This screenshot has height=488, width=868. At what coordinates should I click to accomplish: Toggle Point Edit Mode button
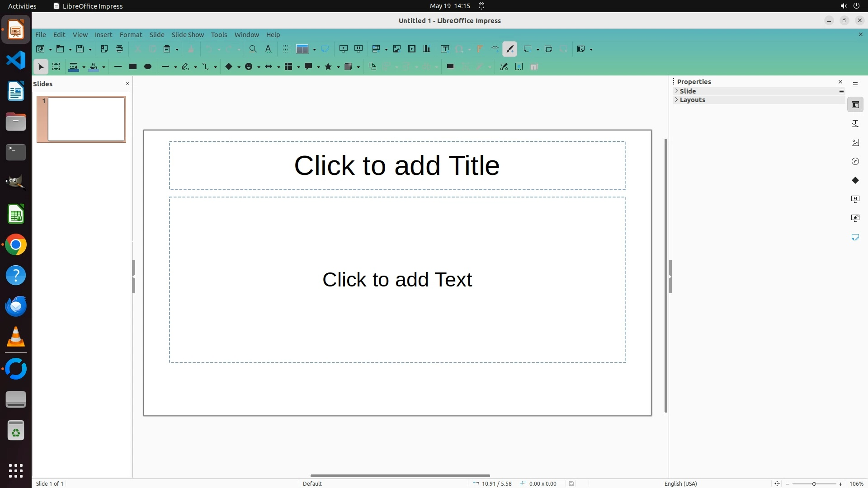[504, 67]
